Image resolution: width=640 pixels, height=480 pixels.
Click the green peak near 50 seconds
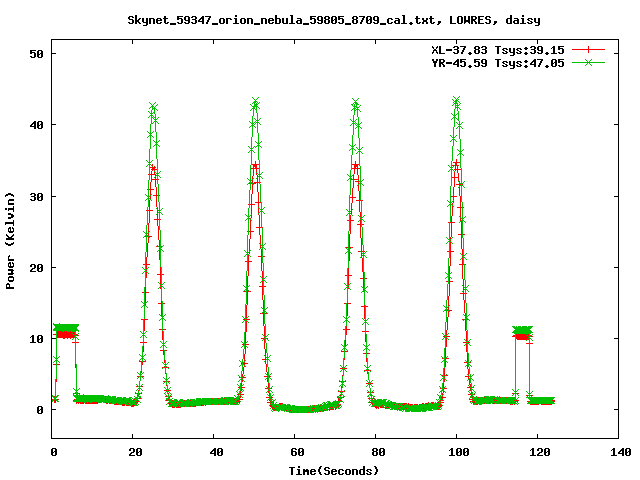(256, 101)
